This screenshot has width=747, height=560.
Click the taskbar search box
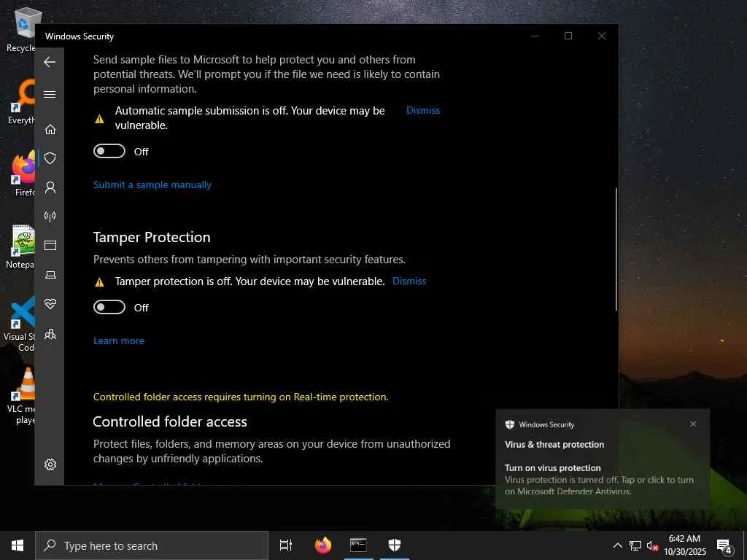[x=152, y=545]
